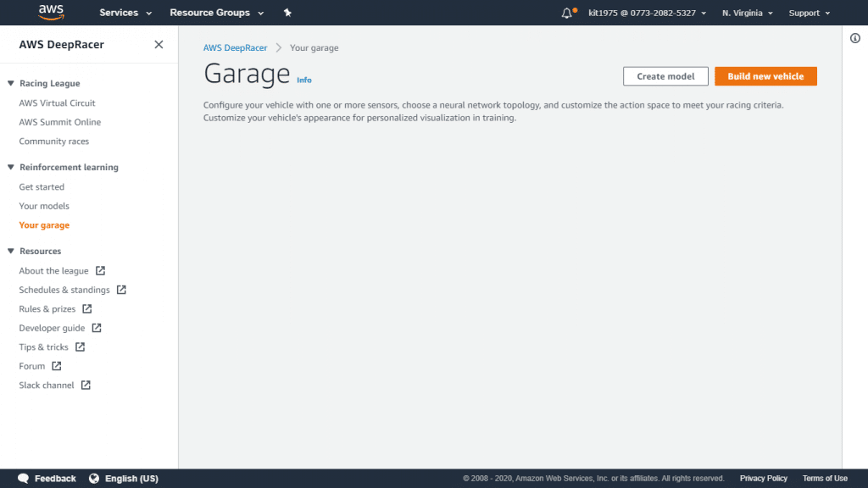Click the Feedback speech bubble icon
868x488 pixels.
(x=23, y=479)
